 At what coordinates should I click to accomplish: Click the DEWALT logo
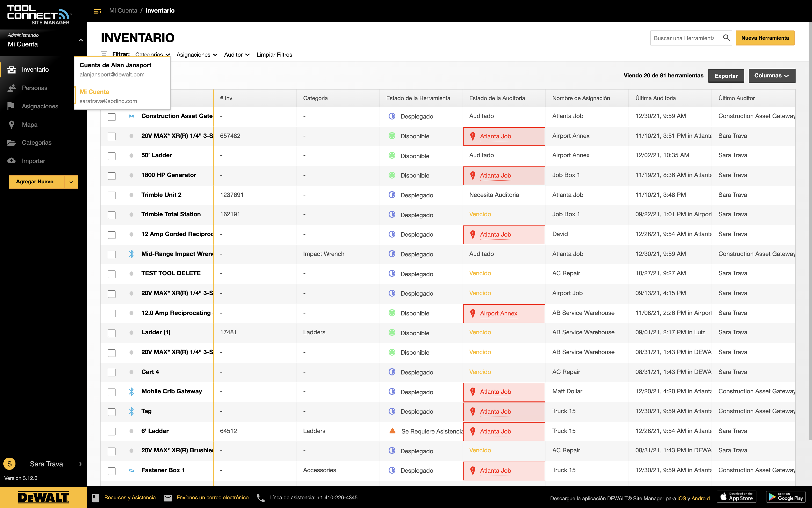pyautogui.click(x=43, y=498)
